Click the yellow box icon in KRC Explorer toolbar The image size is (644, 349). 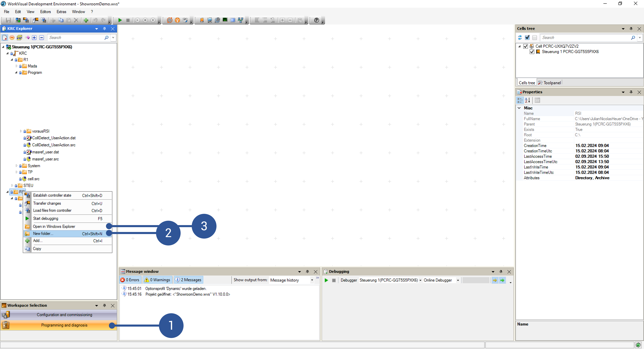tap(19, 37)
